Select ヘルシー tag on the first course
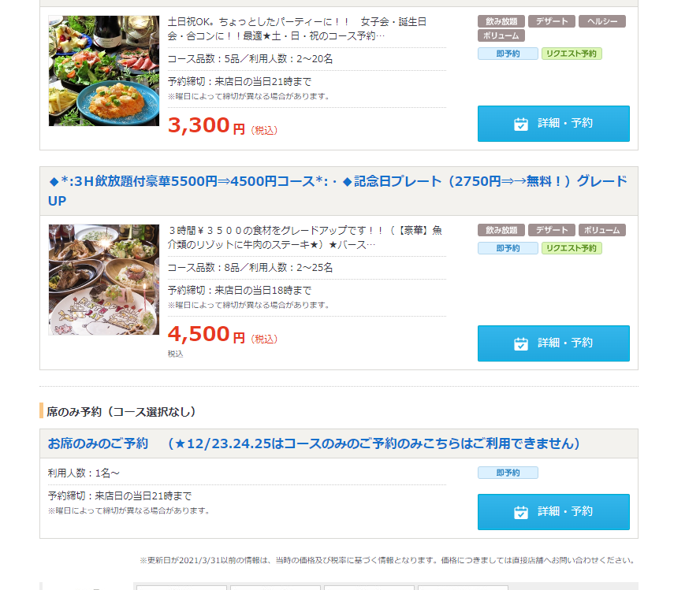The width and height of the screenshot is (700, 590). coord(602,21)
